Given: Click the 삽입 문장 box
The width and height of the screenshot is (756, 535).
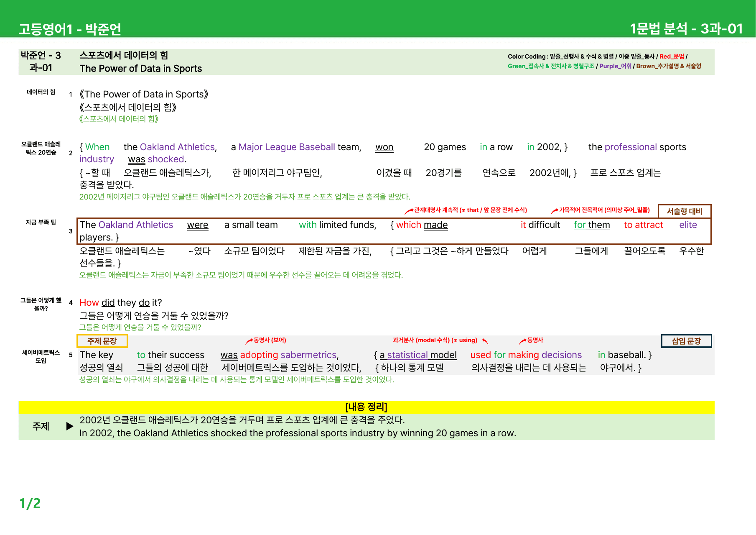Looking at the screenshot, I should (686, 341).
